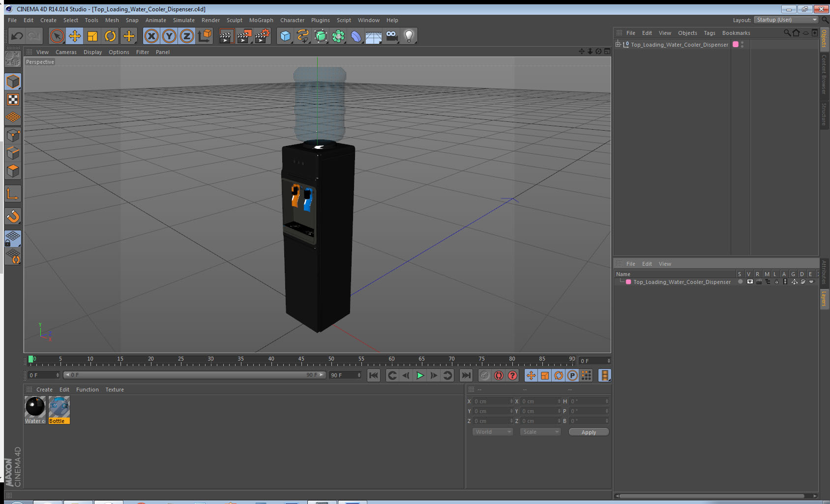The image size is (830, 504).
Task: Click Make Editable icon in left sidebar
Action: (13, 59)
